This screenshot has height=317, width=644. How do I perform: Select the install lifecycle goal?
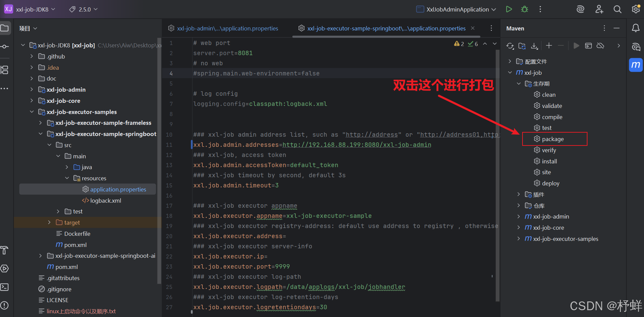545,161
